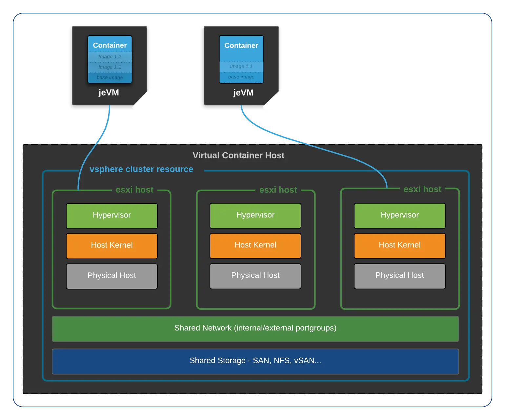Select 'base image' layer in left jeVM container

click(110, 78)
